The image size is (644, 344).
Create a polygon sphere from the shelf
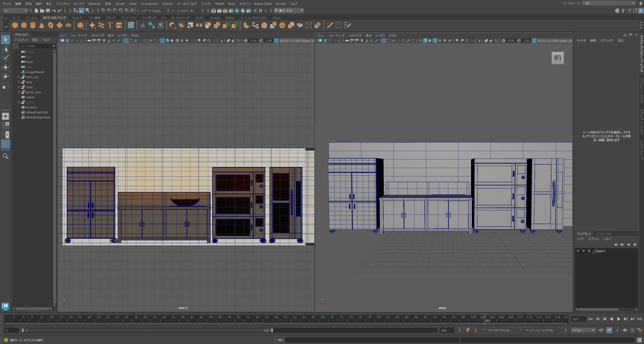coord(15,25)
